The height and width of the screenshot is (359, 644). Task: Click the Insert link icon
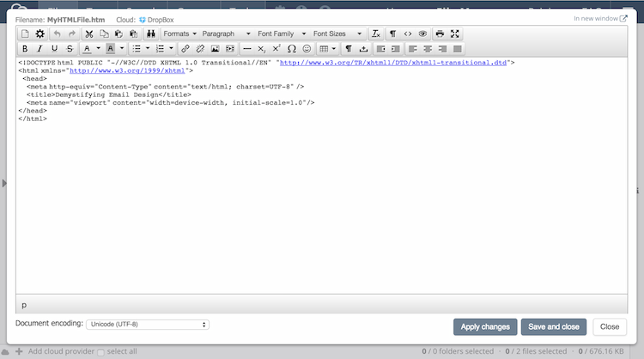pos(185,49)
